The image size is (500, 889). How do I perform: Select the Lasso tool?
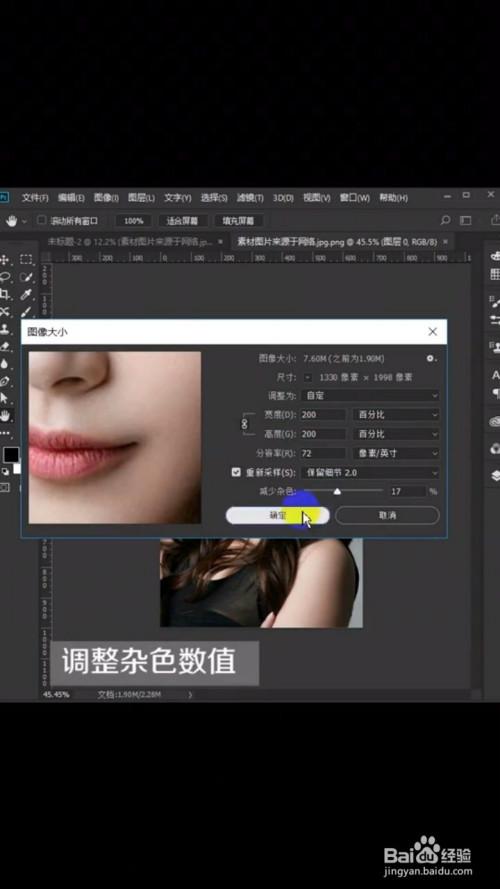[5, 277]
